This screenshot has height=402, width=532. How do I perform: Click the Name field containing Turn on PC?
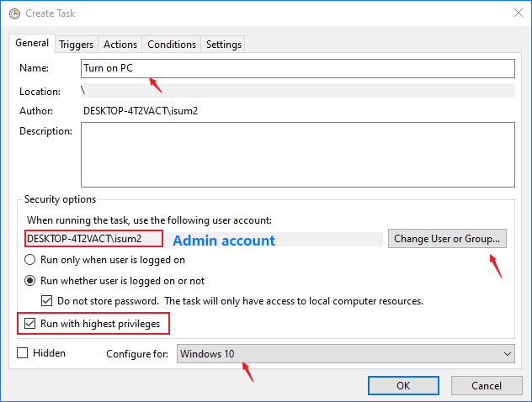point(297,68)
